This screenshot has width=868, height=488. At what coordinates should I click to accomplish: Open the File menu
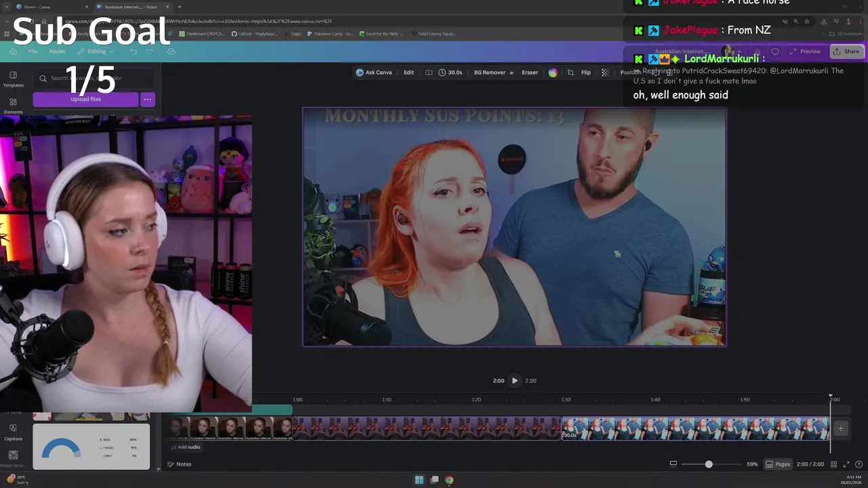[x=33, y=52]
